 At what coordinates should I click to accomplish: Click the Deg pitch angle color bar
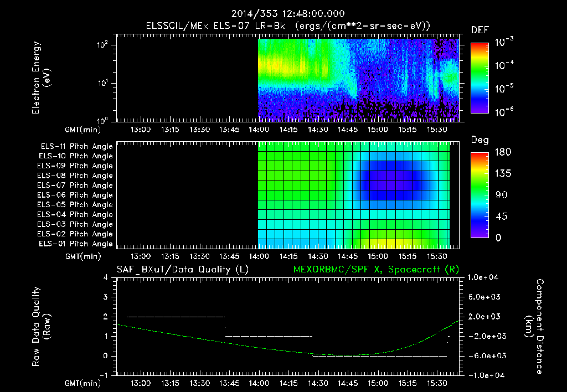480,195
